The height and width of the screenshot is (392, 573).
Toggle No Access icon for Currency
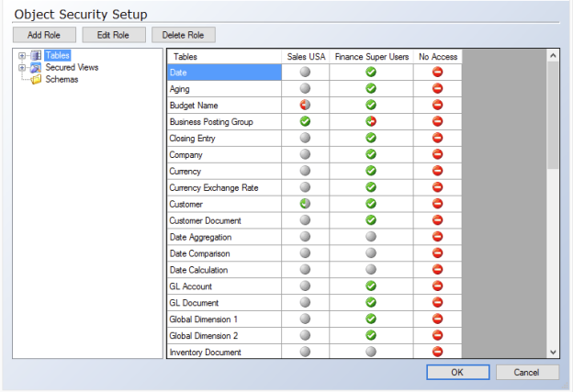[437, 171]
